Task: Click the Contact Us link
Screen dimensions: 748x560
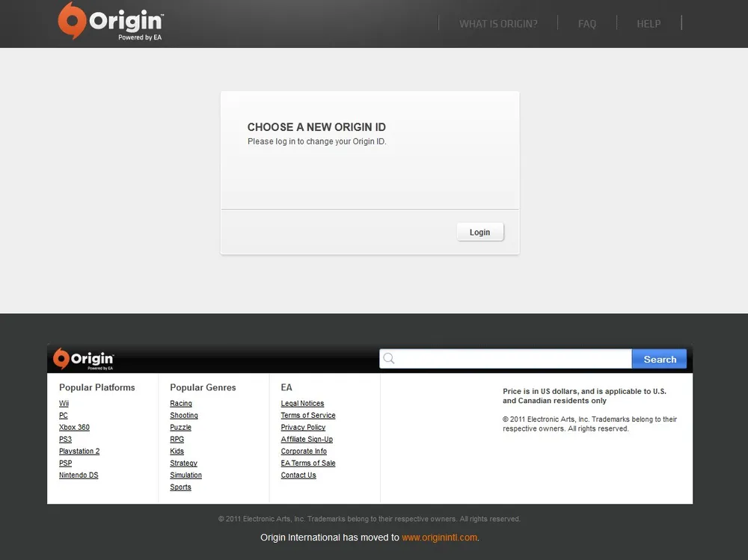Action: (x=298, y=476)
